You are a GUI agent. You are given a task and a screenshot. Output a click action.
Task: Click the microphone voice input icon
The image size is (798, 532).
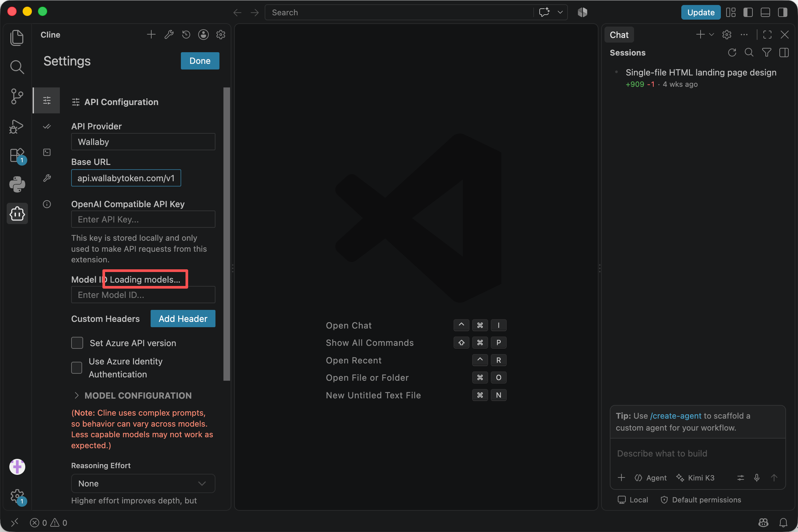(757, 478)
